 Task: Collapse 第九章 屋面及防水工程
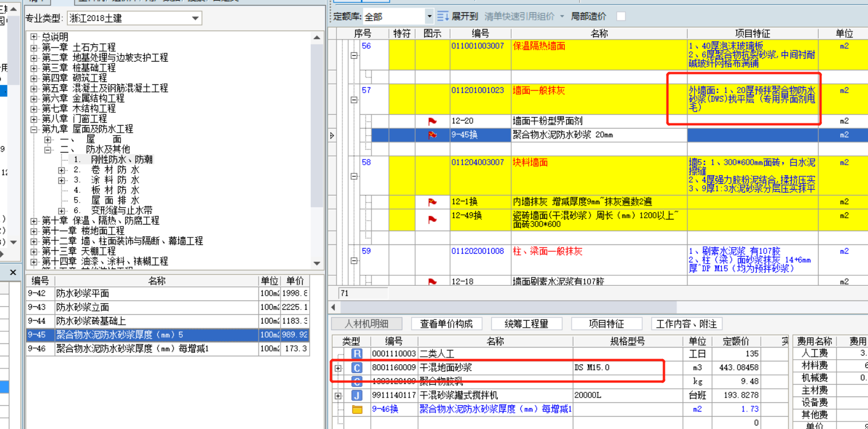click(34, 129)
